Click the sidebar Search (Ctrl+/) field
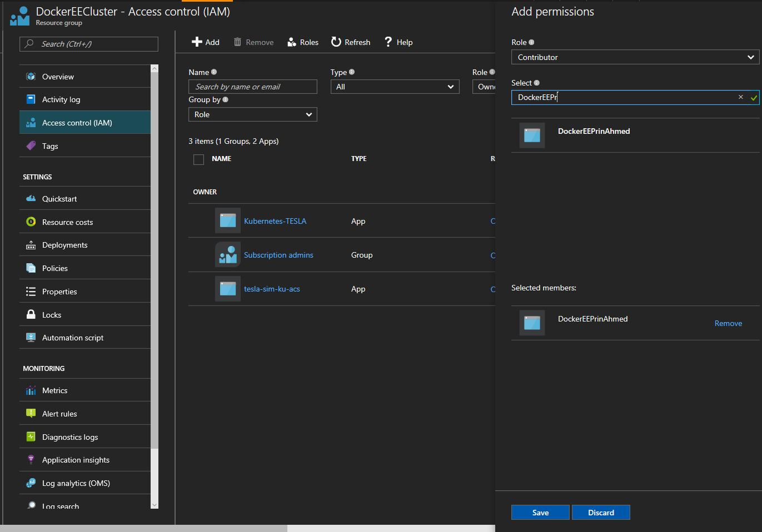 tap(89, 44)
